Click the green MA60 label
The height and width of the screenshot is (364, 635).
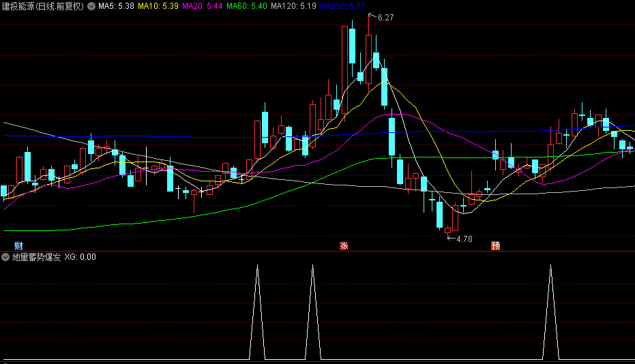[247, 6]
